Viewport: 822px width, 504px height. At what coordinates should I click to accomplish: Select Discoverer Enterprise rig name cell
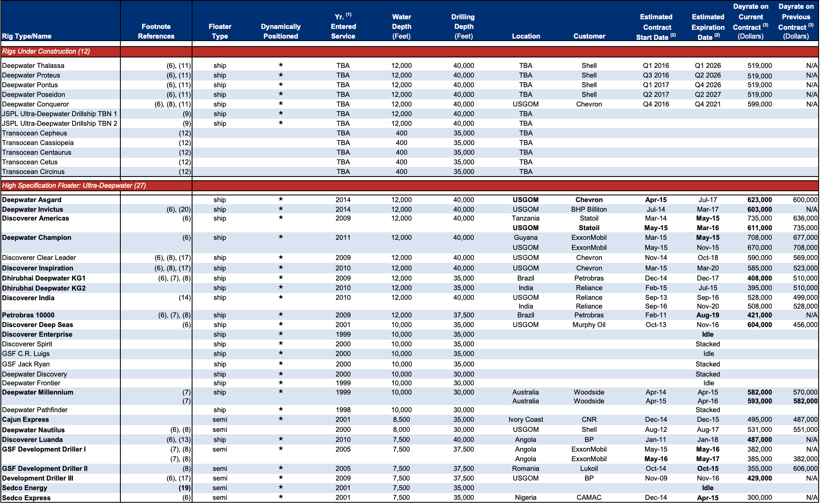click(37, 335)
